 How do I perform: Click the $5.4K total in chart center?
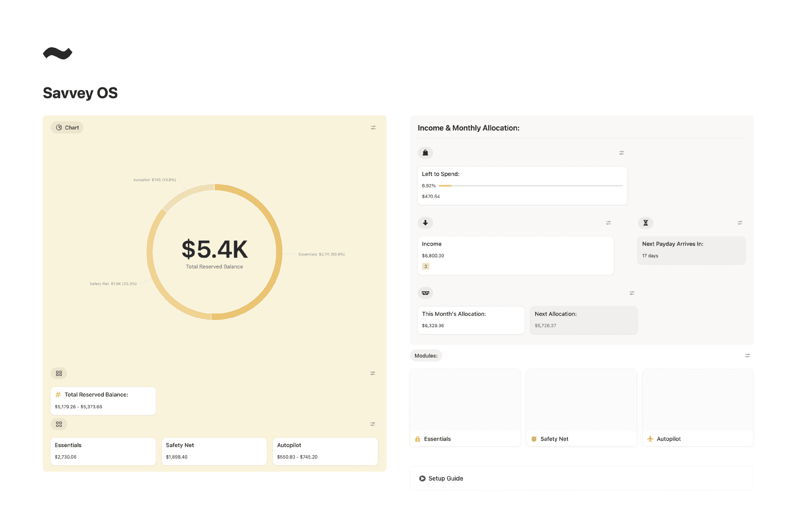[x=215, y=249]
